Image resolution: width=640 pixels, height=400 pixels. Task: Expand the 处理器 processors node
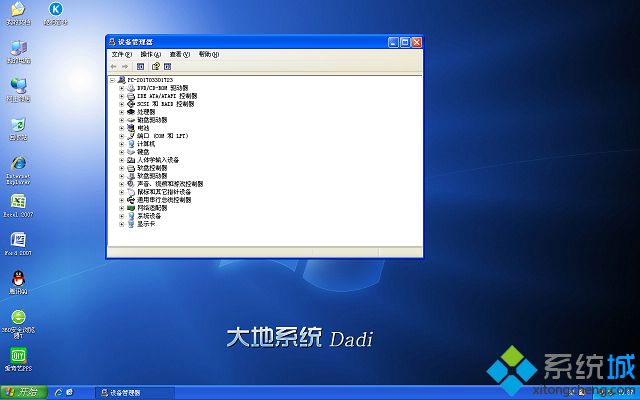coord(121,112)
